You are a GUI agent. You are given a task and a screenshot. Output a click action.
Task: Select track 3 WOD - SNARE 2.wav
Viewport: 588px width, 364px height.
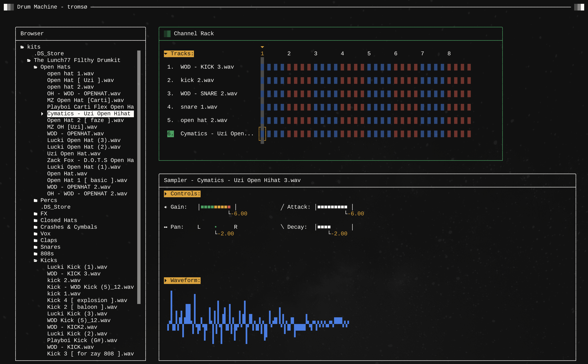(x=208, y=94)
